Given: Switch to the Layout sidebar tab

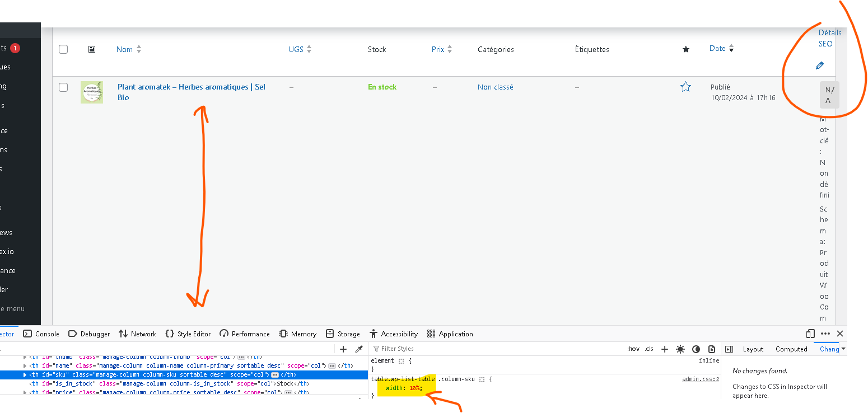Looking at the screenshot, I should pyautogui.click(x=753, y=349).
